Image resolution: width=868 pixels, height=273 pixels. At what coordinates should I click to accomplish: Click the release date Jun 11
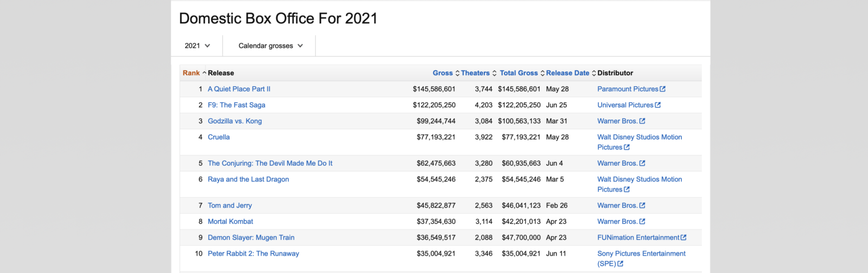pyautogui.click(x=556, y=253)
